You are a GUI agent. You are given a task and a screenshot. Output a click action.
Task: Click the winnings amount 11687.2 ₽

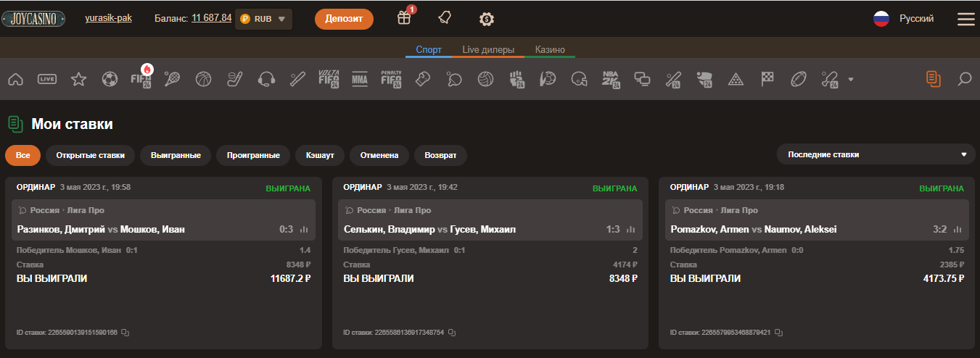click(290, 278)
